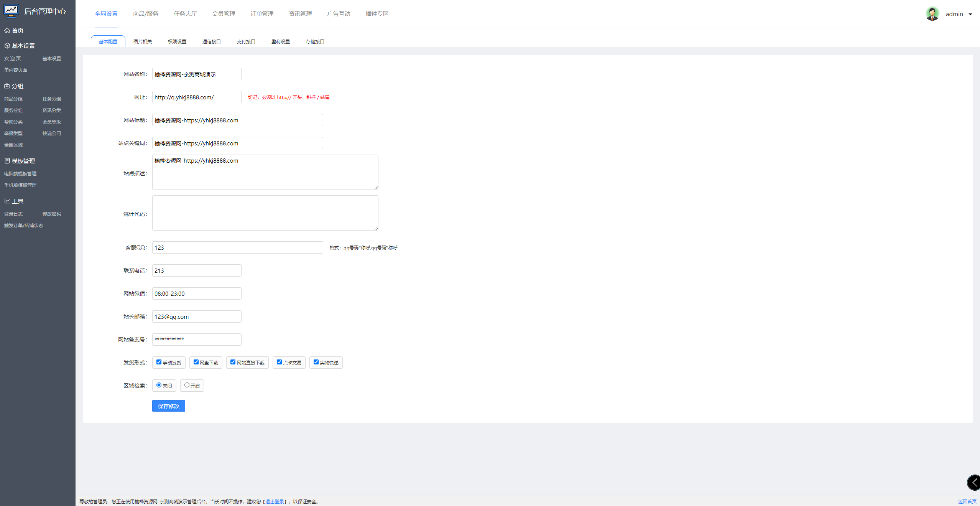980x506 pixels.
Task: Open the 全局设置 top menu
Action: click(x=106, y=14)
